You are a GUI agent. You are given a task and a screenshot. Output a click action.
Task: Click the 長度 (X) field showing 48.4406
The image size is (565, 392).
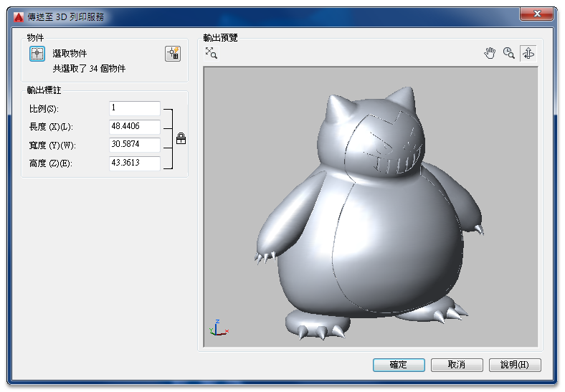tap(135, 126)
